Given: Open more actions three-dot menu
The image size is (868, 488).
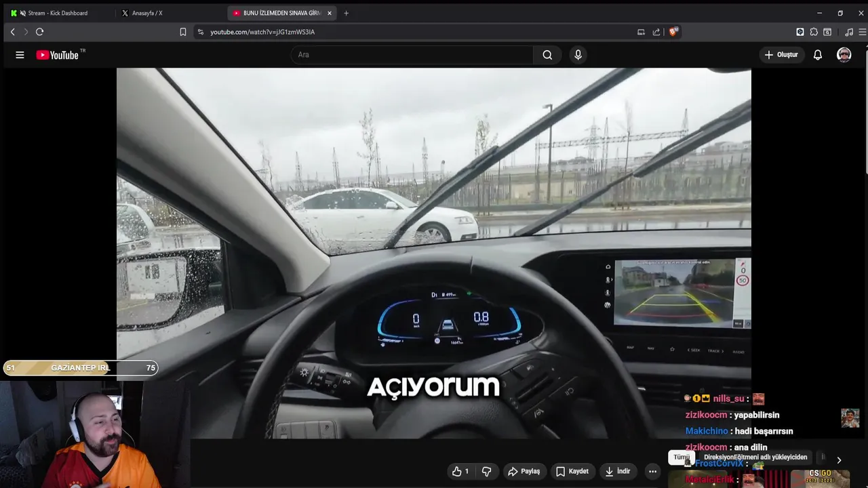Looking at the screenshot, I should [652, 471].
